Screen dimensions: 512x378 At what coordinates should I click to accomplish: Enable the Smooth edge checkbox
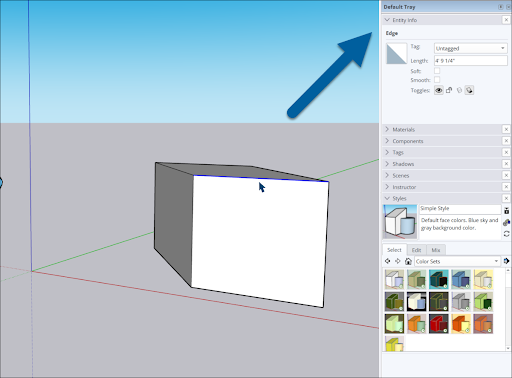[x=437, y=79]
